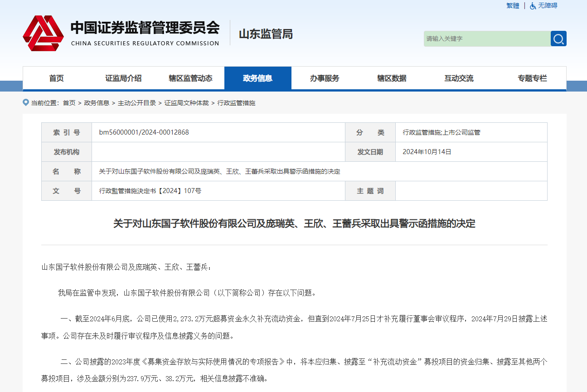Type in the 请输入关键字 search box
This screenshot has height=392, width=587.
pyautogui.click(x=487, y=39)
